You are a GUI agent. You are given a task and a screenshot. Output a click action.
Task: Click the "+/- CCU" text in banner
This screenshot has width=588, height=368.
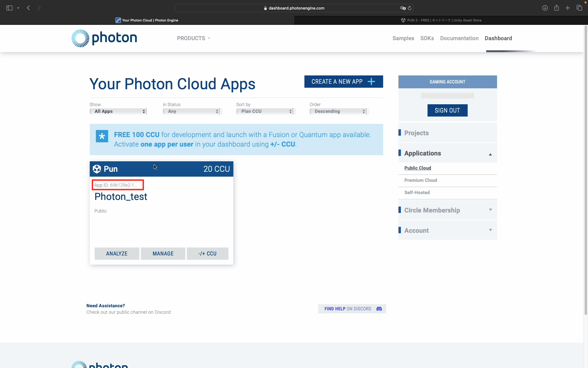pyautogui.click(x=283, y=144)
